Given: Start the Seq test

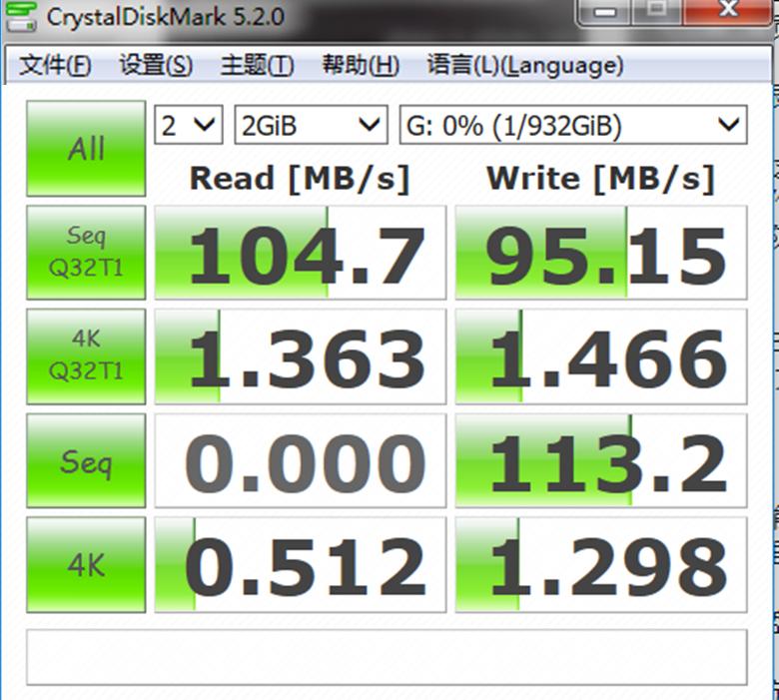Looking at the screenshot, I should tap(86, 460).
